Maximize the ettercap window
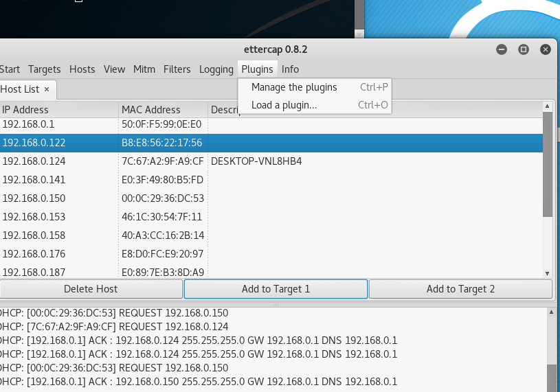Viewport: 560px width, 392px height. [524, 49]
